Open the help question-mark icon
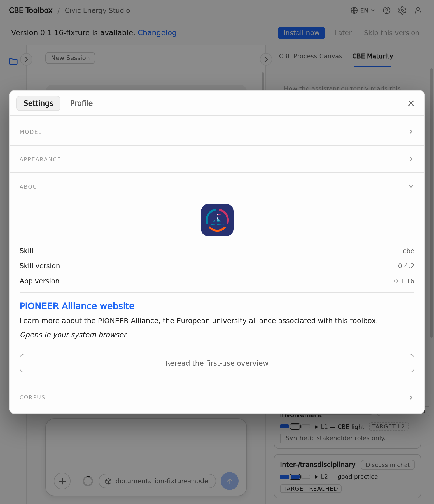Viewport: 434px width, 504px height. [x=387, y=10]
